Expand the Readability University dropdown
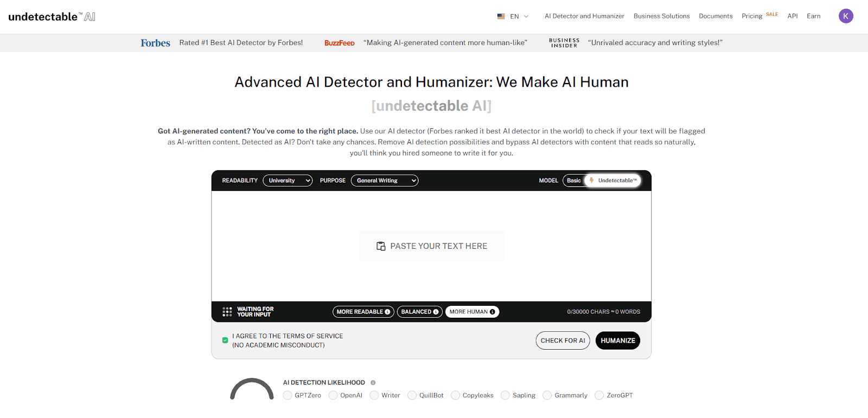868x418 pixels. pos(288,181)
